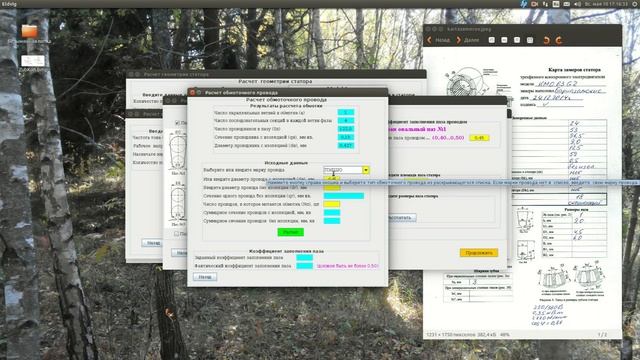Open the network indicator in the top panel
Screen dimensions: 640x360
pyautogui.click(x=545, y=4)
